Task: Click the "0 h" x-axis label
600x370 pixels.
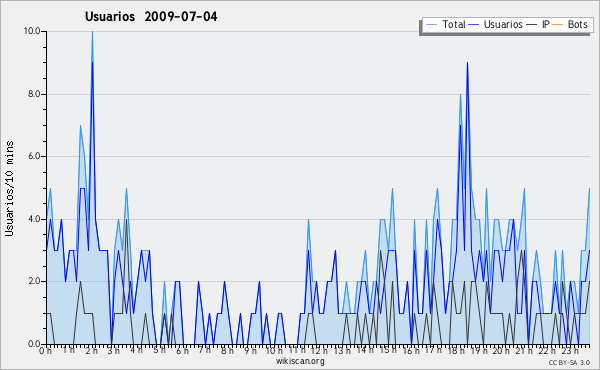Action: [46, 350]
